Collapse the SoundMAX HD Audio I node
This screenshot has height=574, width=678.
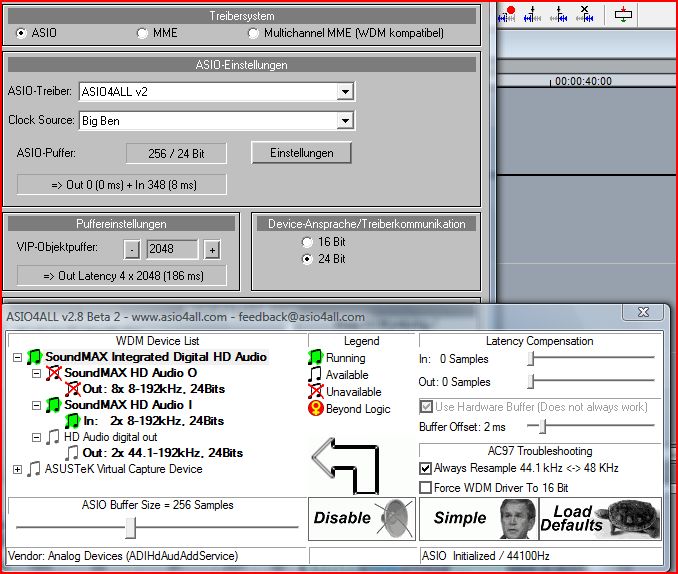pos(37,405)
